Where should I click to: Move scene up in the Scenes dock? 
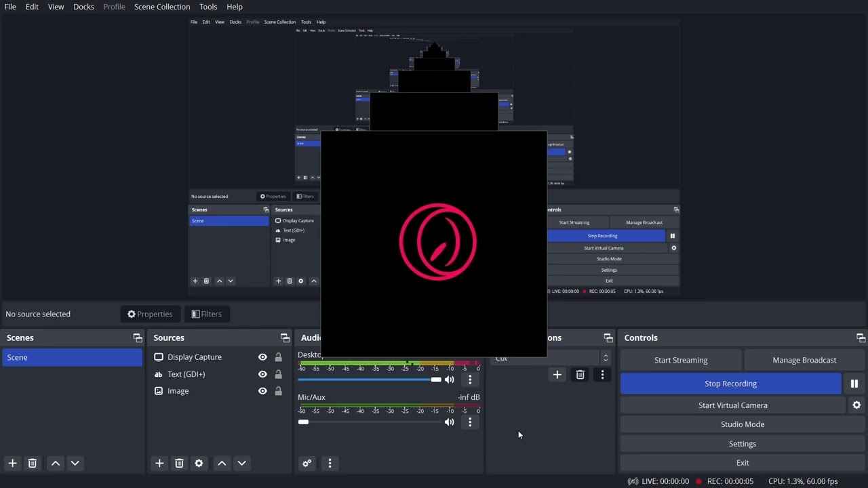click(x=56, y=463)
